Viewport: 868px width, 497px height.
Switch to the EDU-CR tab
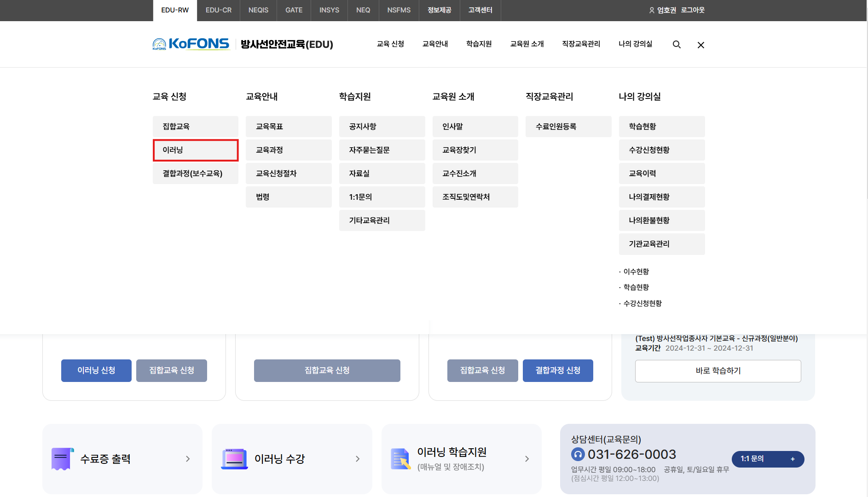tap(219, 10)
